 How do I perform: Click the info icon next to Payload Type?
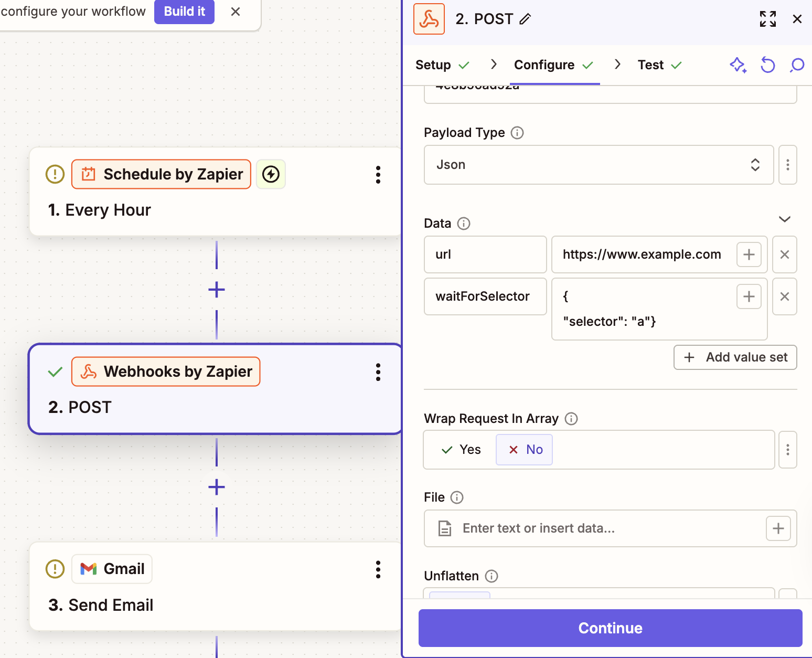(x=517, y=133)
